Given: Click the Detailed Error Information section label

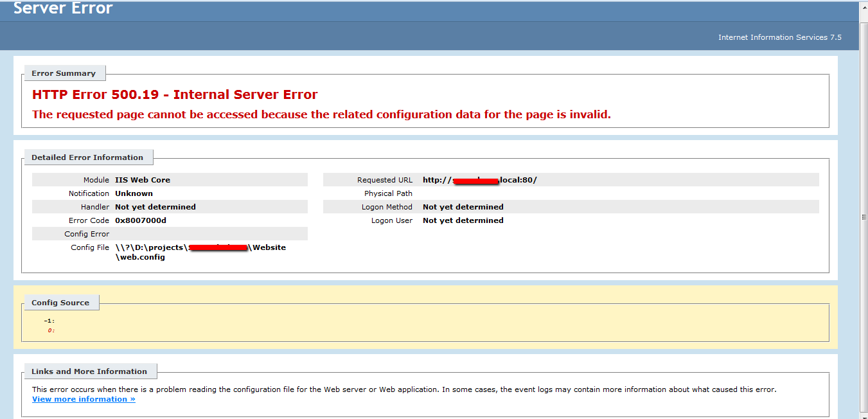Looking at the screenshot, I should [87, 157].
